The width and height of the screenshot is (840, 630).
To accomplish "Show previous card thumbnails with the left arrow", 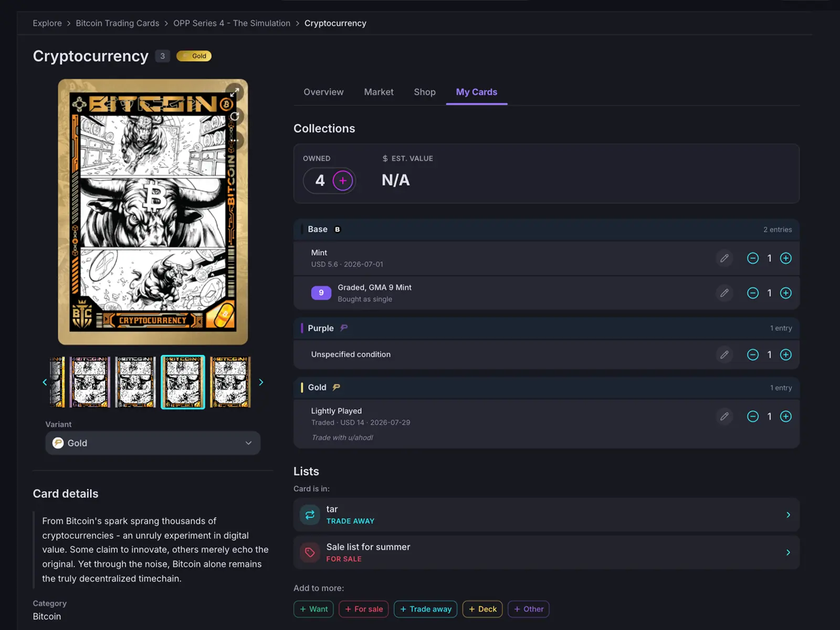I will (x=45, y=382).
